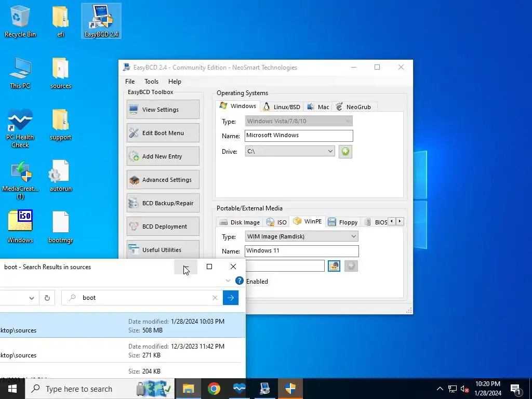This screenshot has width=532, height=399.
Task: Open the Recycle Bin desktop icon
Action: point(20,21)
